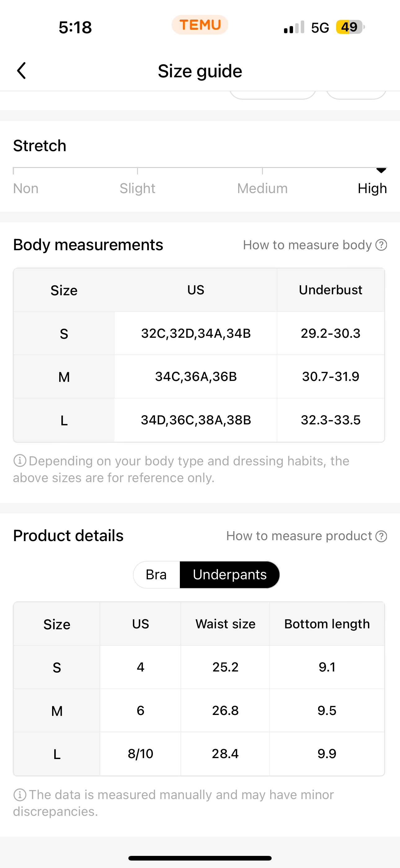
Task: Tap the partially hidden left unit pill
Action: click(x=273, y=95)
